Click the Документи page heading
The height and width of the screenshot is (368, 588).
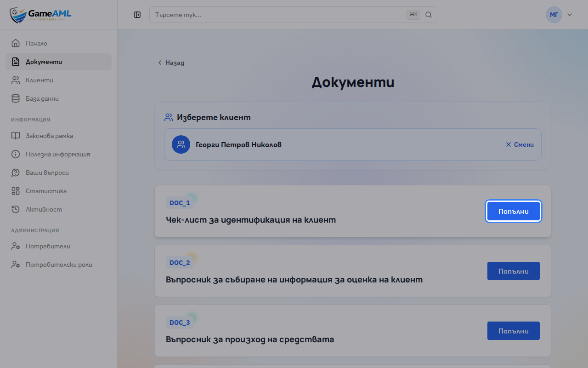[353, 82]
